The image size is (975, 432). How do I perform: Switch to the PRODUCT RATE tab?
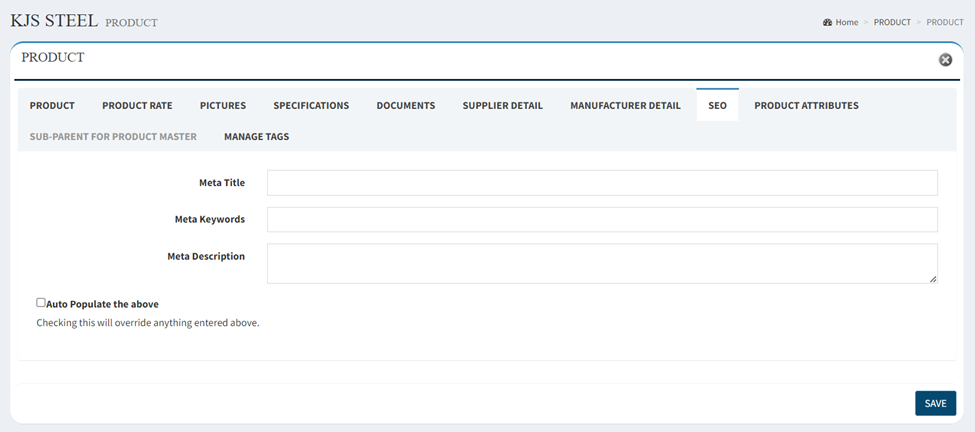click(x=137, y=106)
